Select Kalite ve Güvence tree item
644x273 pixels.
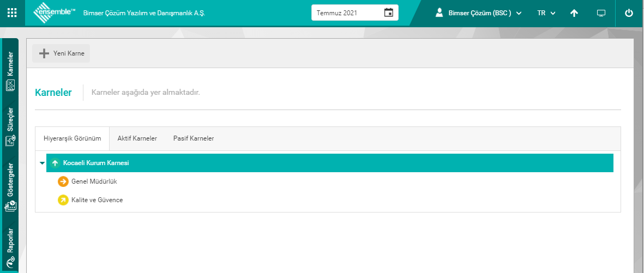98,201
